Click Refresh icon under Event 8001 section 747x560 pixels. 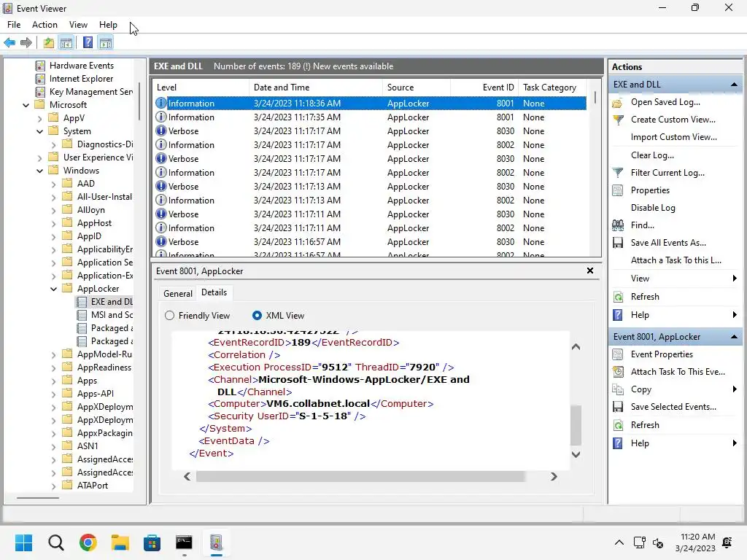click(617, 425)
